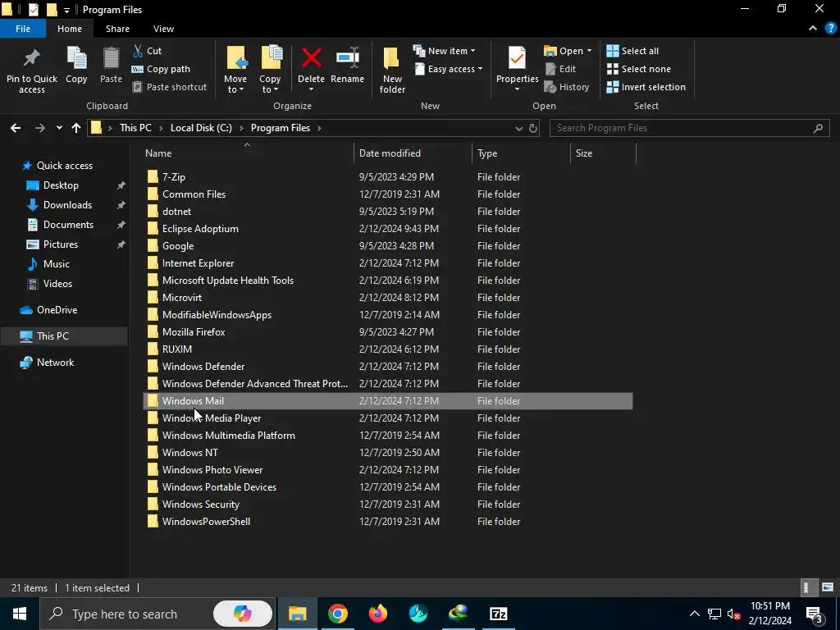Select OneDrive in navigation pane
Viewport: 840px width, 630px height.
coord(57,310)
